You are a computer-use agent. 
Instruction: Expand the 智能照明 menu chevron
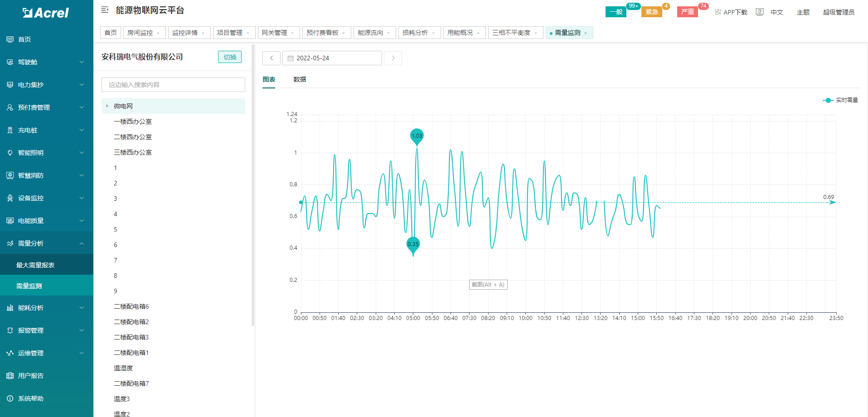point(82,153)
